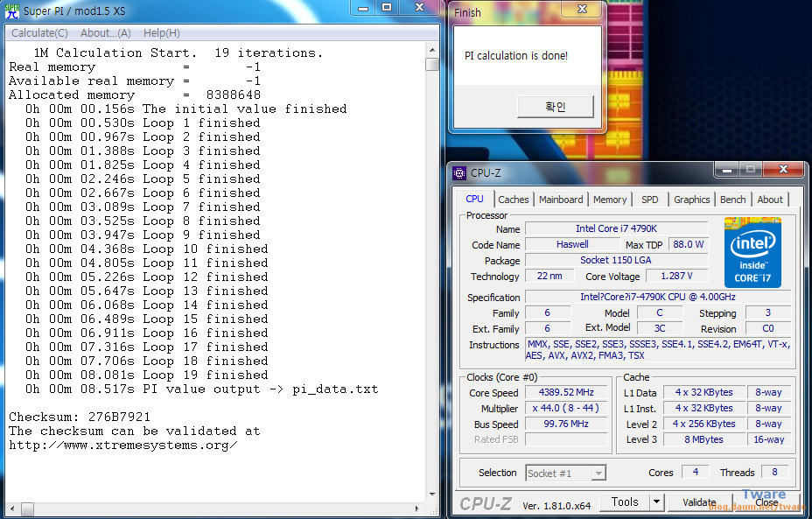Image resolution: width=812 pixels, height=519 pixels.
Task: Switch to the Bench tab in CPU-Z
Action: click(x=732, y=200)
